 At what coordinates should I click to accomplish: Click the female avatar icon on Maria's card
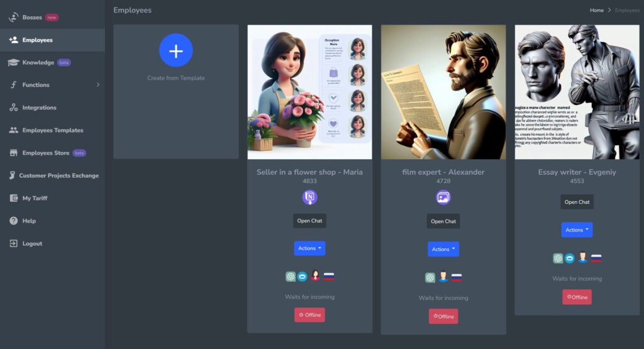click(315, 275)
